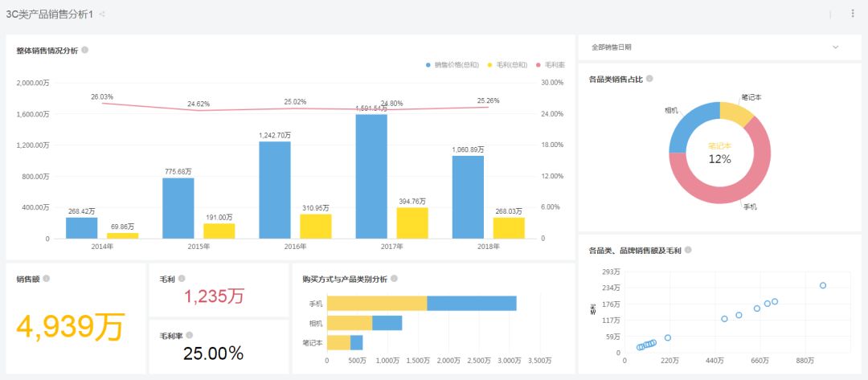
Task: Click the 12% value in donut center
Action: click(x=719, y=159)
